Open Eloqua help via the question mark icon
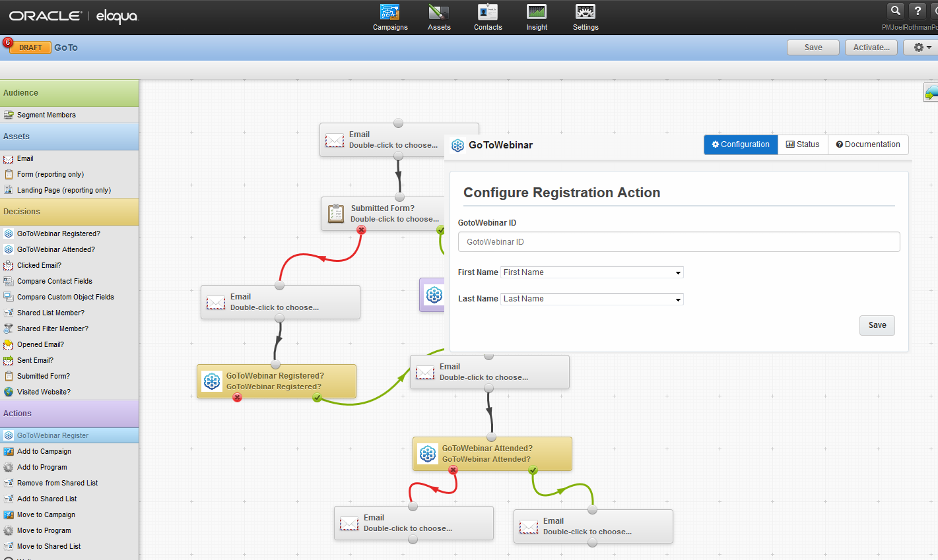This screenshot has height=560, width=938. [x=918, y=11]
